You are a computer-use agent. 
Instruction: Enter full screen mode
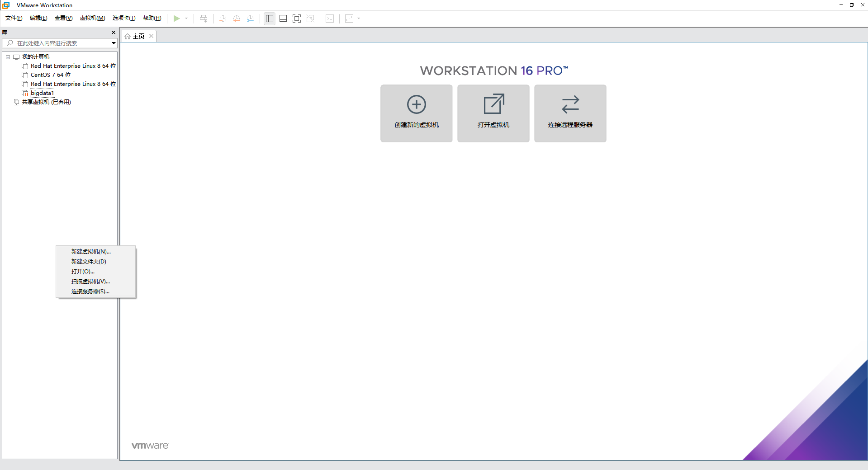297,19
